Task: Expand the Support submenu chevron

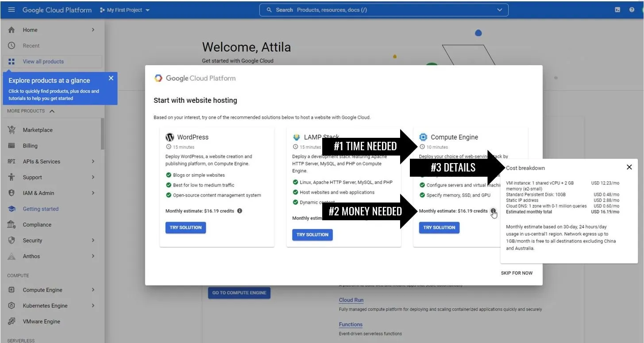Action: pos(93,177)
